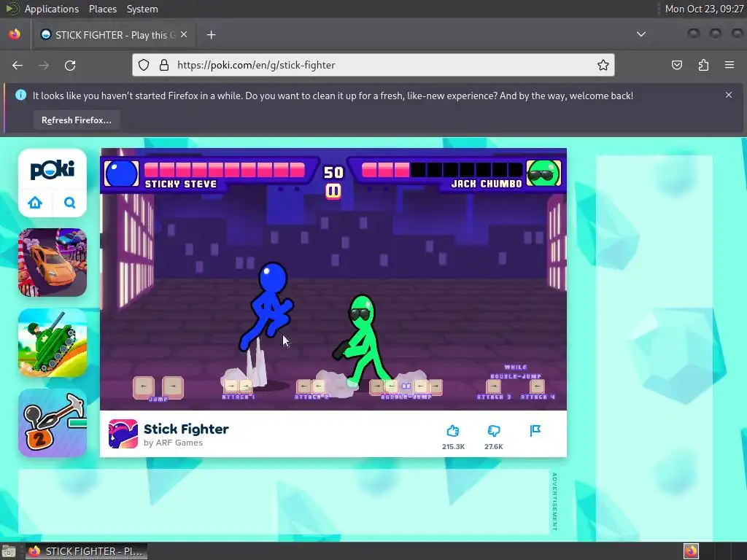
Task: Open a new tab with plus button
Action: point(211,35)
